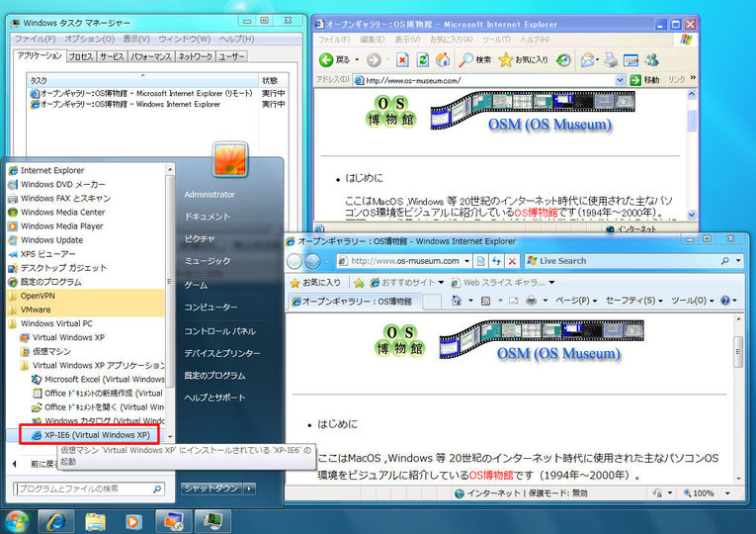Screen dimensions: 756x534
Task: Click the Search magnifier in IE6 toolbar
Action: tap(465, 59)
